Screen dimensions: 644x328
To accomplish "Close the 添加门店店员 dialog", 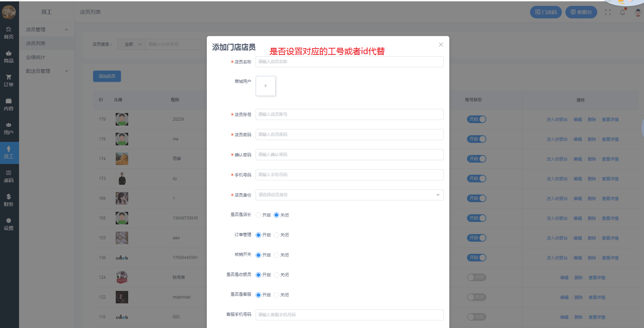I will (x=441, y=44).
